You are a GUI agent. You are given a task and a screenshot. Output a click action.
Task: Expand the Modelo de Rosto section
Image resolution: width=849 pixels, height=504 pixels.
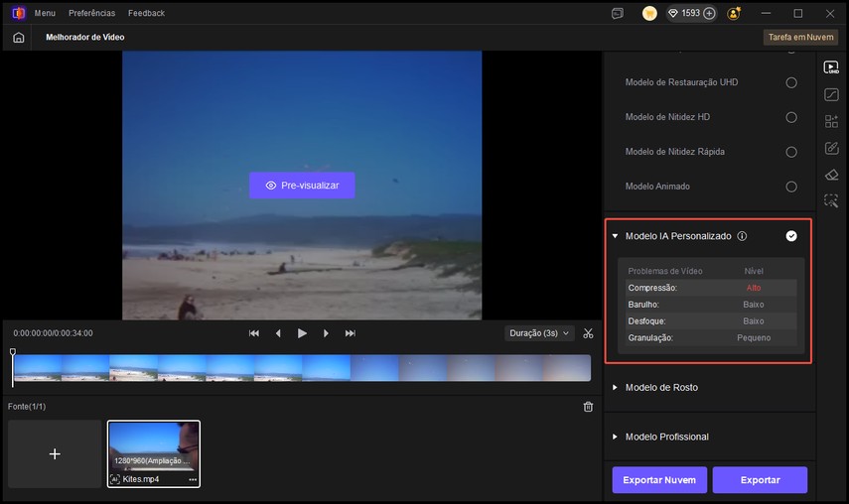pyautogui.click(x=615, y=387)
